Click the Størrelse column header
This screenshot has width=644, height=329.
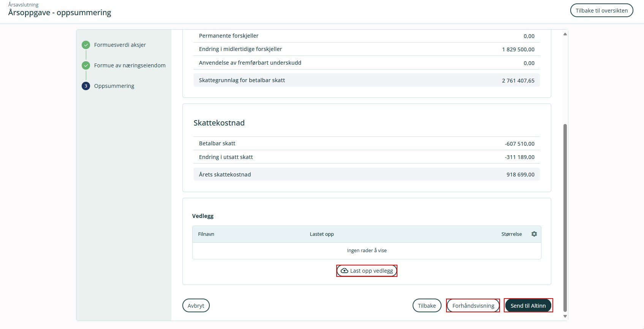pyautogui.click(x=511, y=234)
